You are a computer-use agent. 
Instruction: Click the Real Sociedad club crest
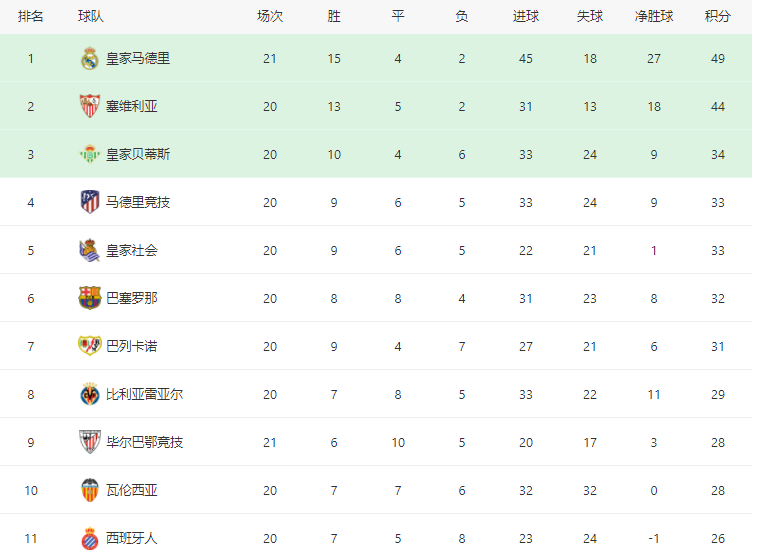tap(90, 250)
